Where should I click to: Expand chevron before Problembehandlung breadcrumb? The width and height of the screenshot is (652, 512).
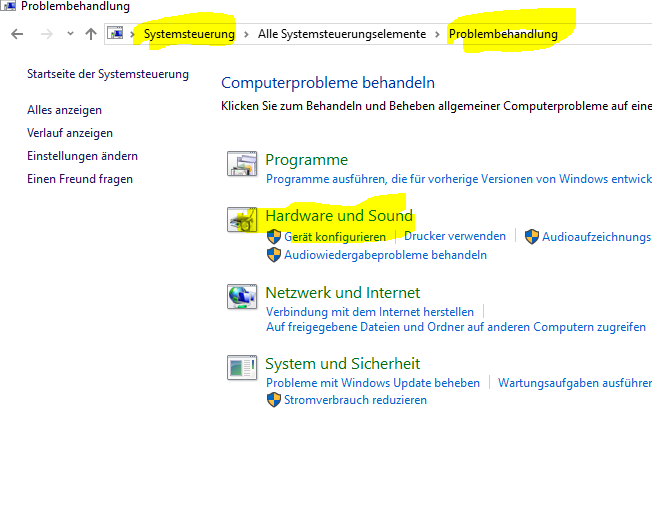437,34
